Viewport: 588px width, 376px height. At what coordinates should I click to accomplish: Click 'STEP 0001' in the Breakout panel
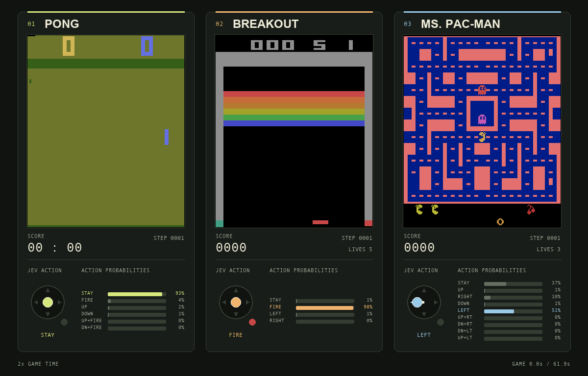[x=357, y=238]
